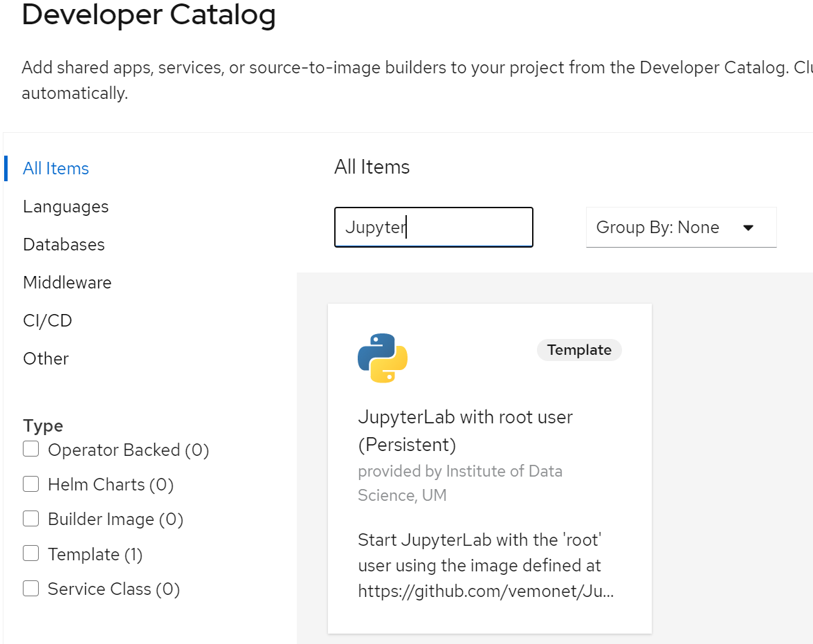
Task: Click the 'Type' filter heading
Action: point(43,425)
